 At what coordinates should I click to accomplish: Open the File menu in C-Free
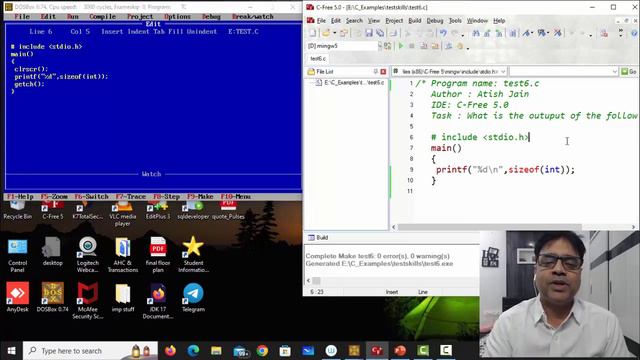[321, 20]
